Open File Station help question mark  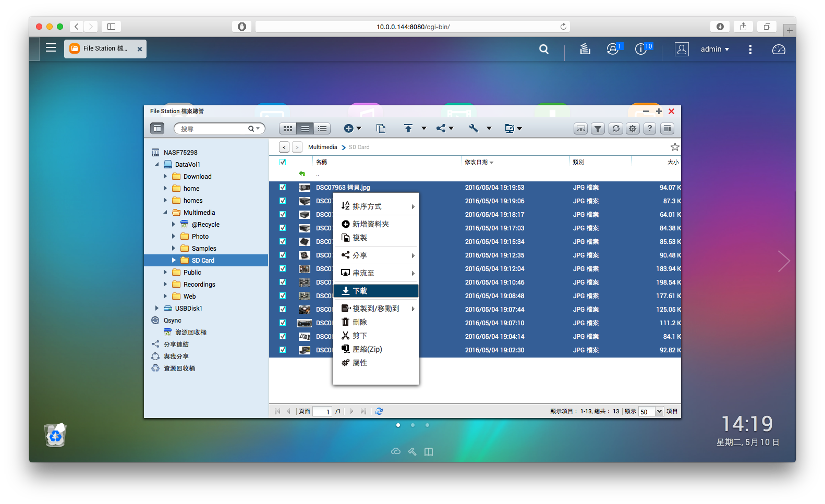(x=650, y=129)
